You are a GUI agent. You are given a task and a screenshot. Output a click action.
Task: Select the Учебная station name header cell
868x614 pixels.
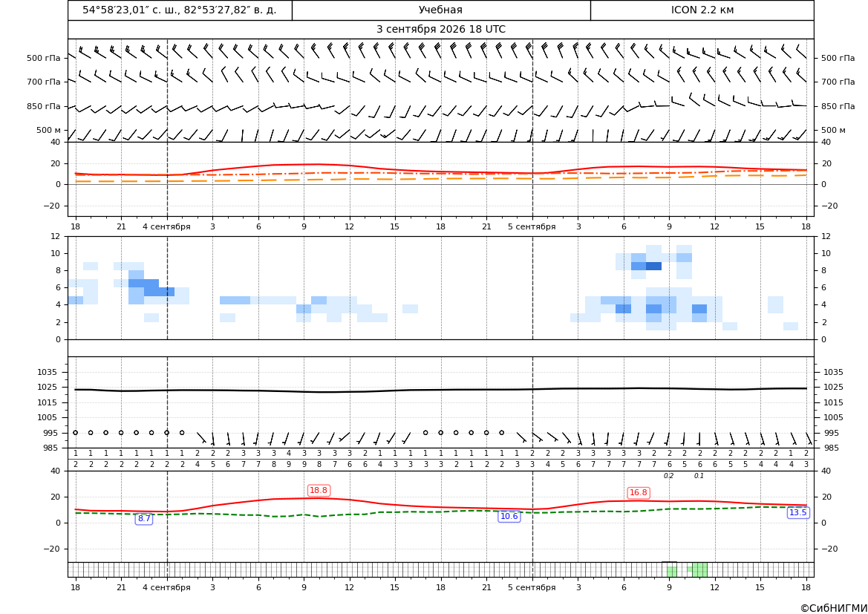coord(440,10)
